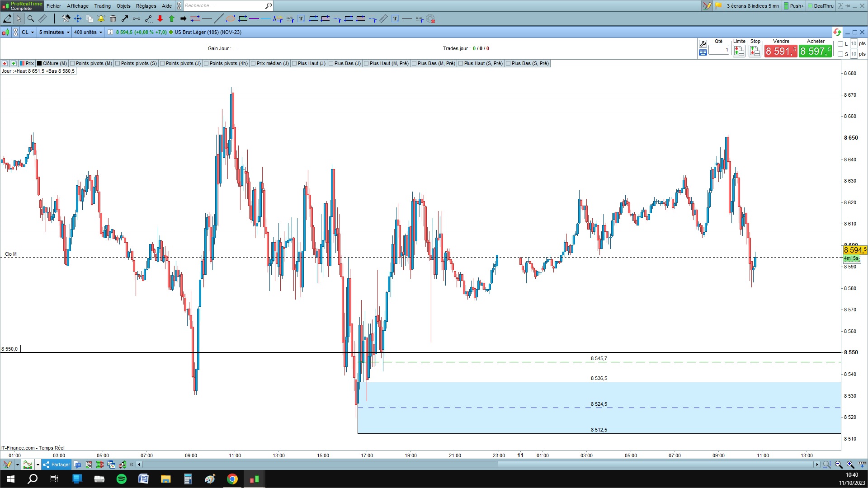
Task: Select the pencil drawing tool
Action: (x=7, y=19)
